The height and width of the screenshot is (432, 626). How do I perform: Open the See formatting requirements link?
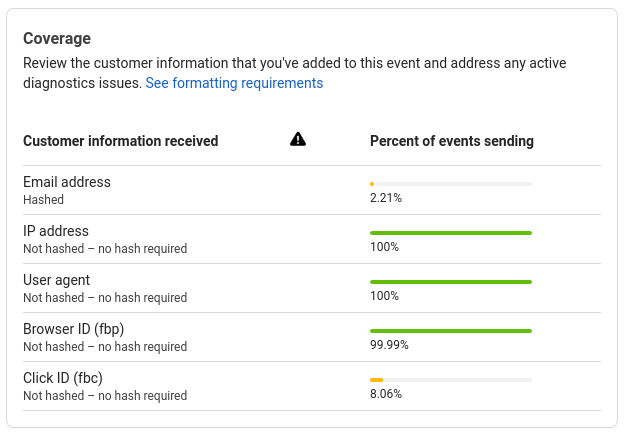pos(234,83)
